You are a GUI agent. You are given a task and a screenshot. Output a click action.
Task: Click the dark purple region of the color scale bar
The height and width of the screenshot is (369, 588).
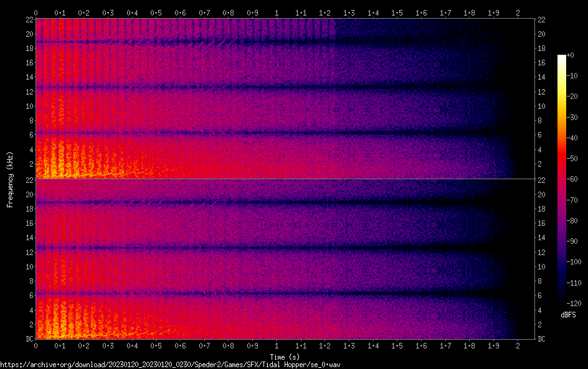tap(562, 274)
